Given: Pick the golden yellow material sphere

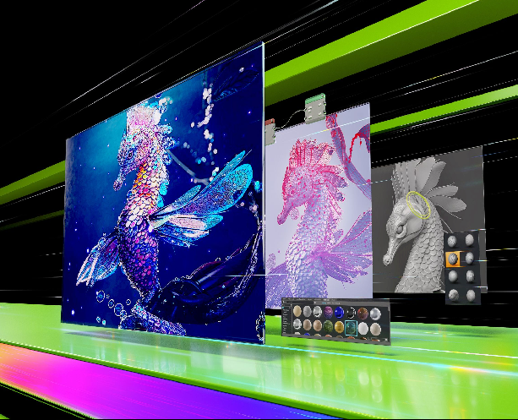Looking at the screenshot, I should pyautogui.click(x=339, y=327).
